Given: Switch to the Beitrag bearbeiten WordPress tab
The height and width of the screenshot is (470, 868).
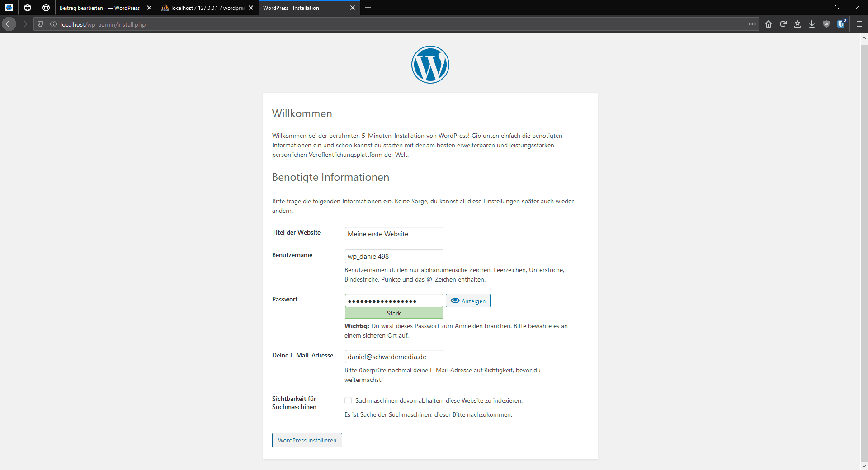Looking at the screenshot, I should [x=100, y=8].
